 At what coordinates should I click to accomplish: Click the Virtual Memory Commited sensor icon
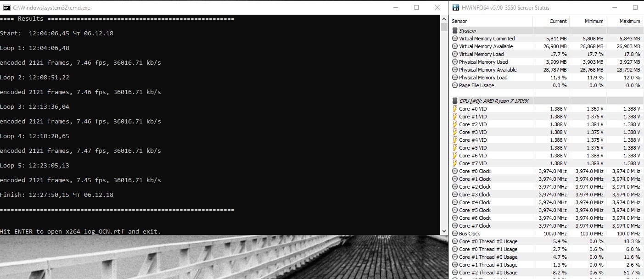coord(455,39)
